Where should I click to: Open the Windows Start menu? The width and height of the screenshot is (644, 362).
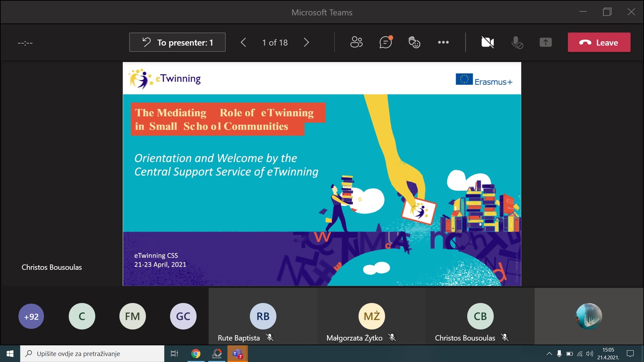[x=10, y=354]
